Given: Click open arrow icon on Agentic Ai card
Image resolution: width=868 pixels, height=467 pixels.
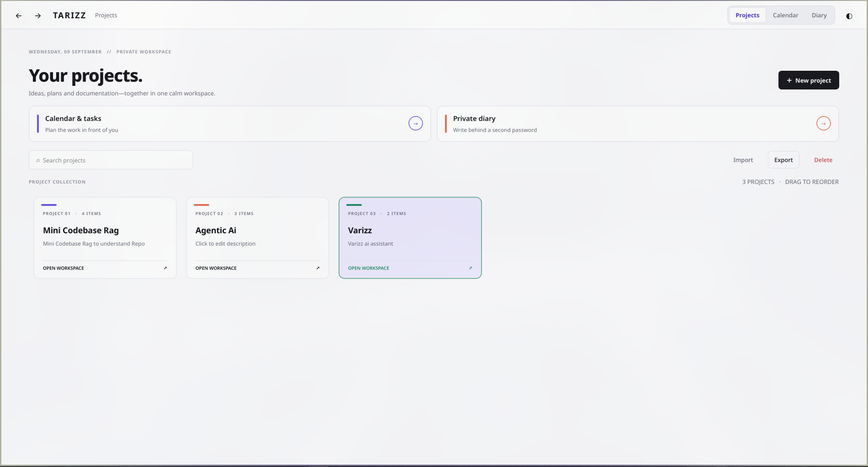Looking at the screenshot, I should [x=318, y=268].
